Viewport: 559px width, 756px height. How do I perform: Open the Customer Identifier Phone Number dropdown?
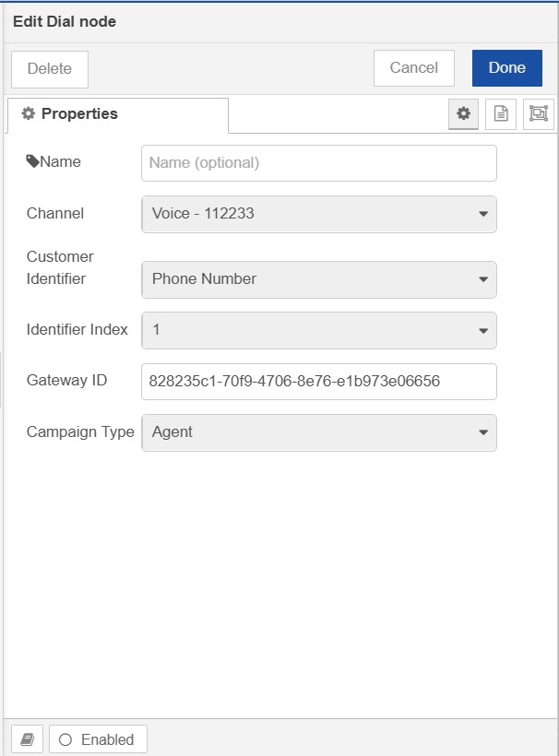319,279
